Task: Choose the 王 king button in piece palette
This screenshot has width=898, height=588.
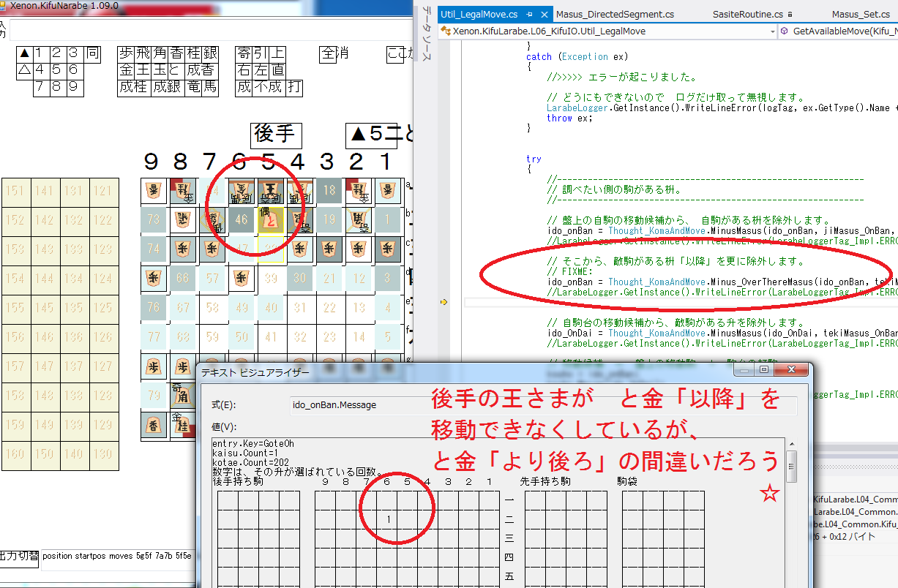Action: [143, 70]
